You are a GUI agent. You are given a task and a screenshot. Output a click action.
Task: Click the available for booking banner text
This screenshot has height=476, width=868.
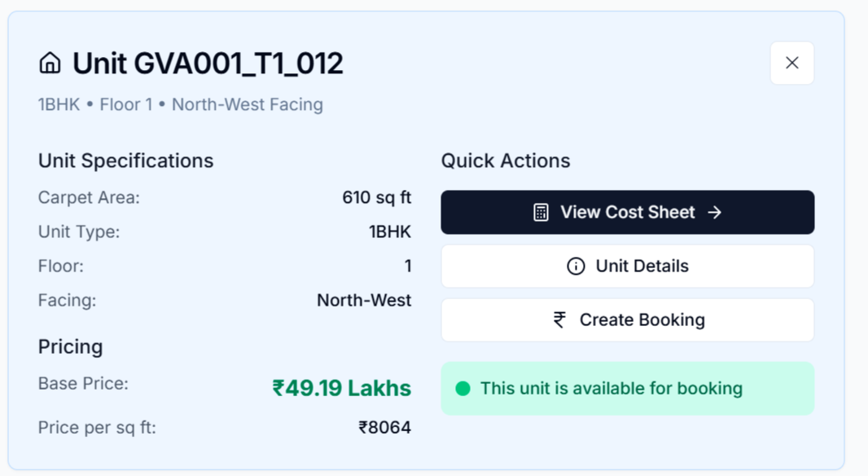611,389
